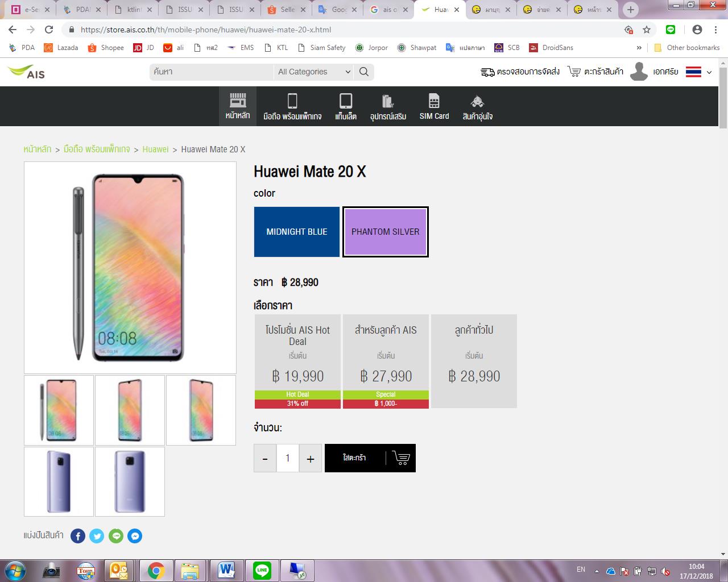Share product on Facebook
The image size is (728, 582).
click(78, 536)
